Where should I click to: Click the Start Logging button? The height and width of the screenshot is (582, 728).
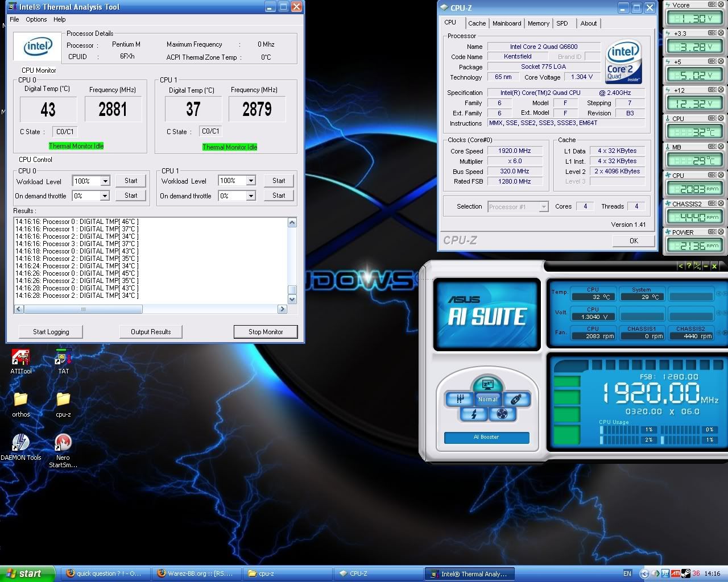(51, 332)
